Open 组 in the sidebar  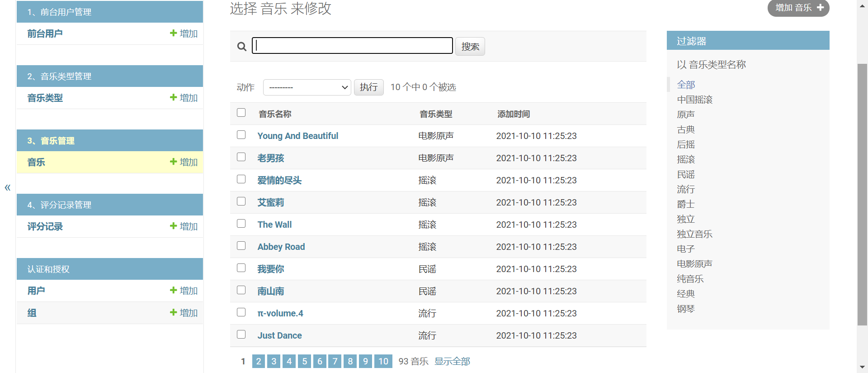[x=32, y=313]
